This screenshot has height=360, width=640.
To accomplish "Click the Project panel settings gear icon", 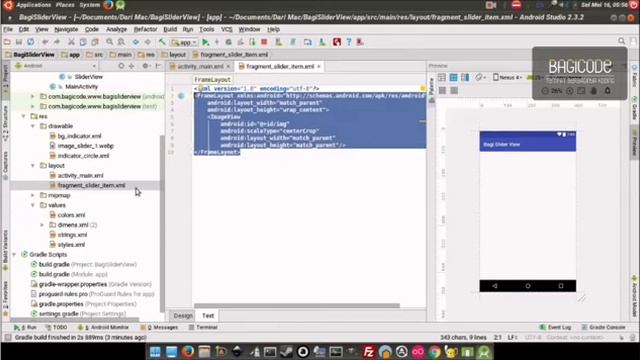I will point(145,66).
